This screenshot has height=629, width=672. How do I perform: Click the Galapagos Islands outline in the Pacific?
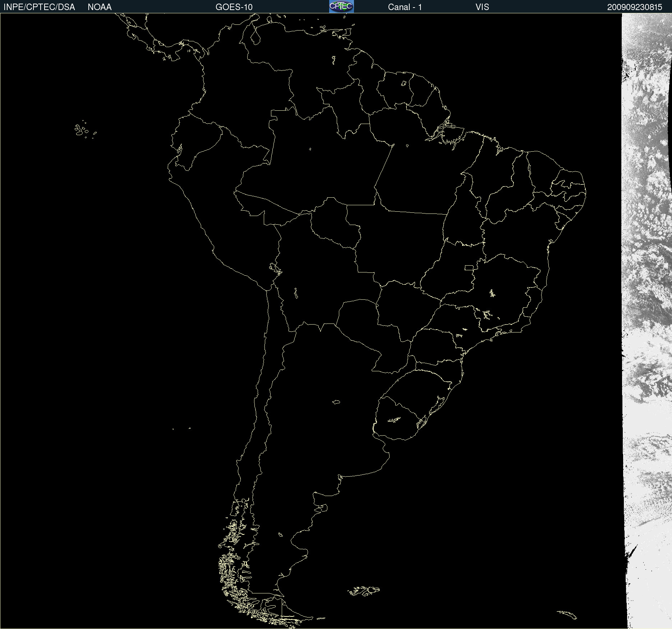click(x=85, y=130)
